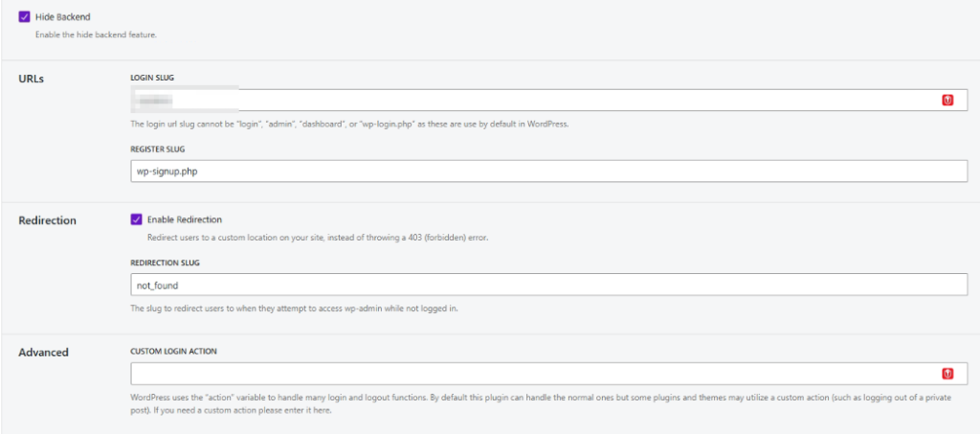Viewport: 980px width, 434px height.
Task: Select the URLs section heading
Action: click(32, 80)
